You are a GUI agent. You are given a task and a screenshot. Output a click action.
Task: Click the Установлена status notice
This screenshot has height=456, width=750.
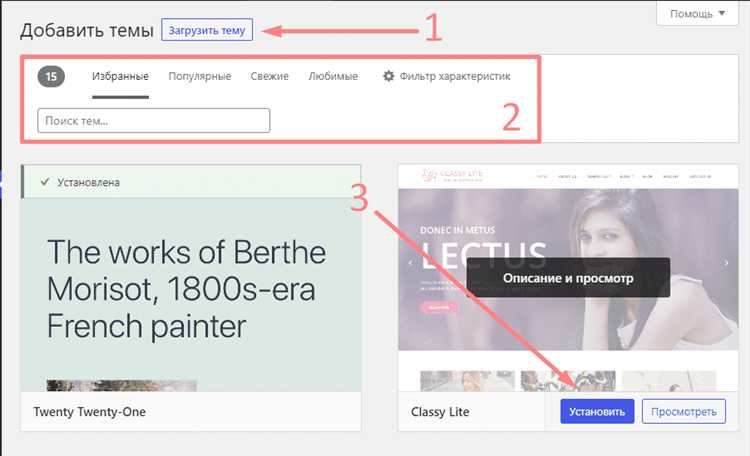click(191, 182)
